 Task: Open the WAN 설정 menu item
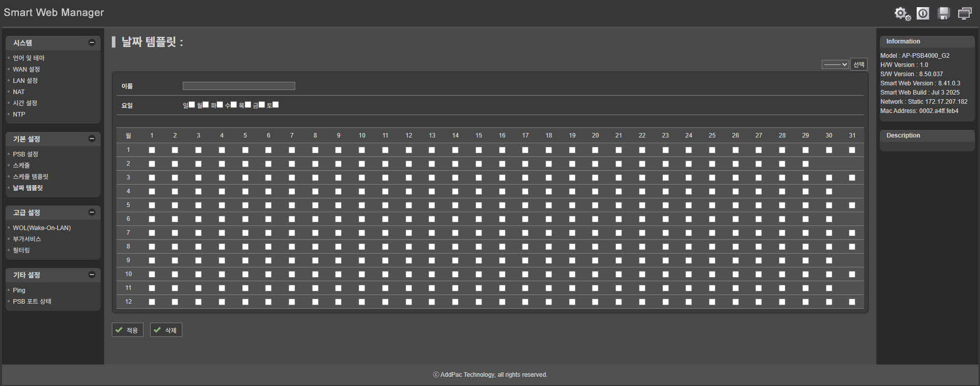[x=26, y=70]
